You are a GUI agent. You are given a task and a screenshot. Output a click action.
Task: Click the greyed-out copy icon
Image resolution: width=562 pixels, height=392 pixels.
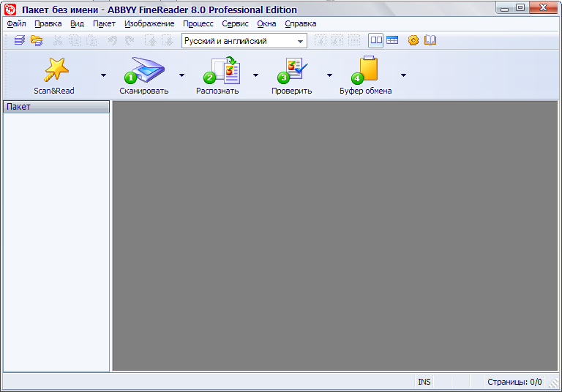pos(75,40)
